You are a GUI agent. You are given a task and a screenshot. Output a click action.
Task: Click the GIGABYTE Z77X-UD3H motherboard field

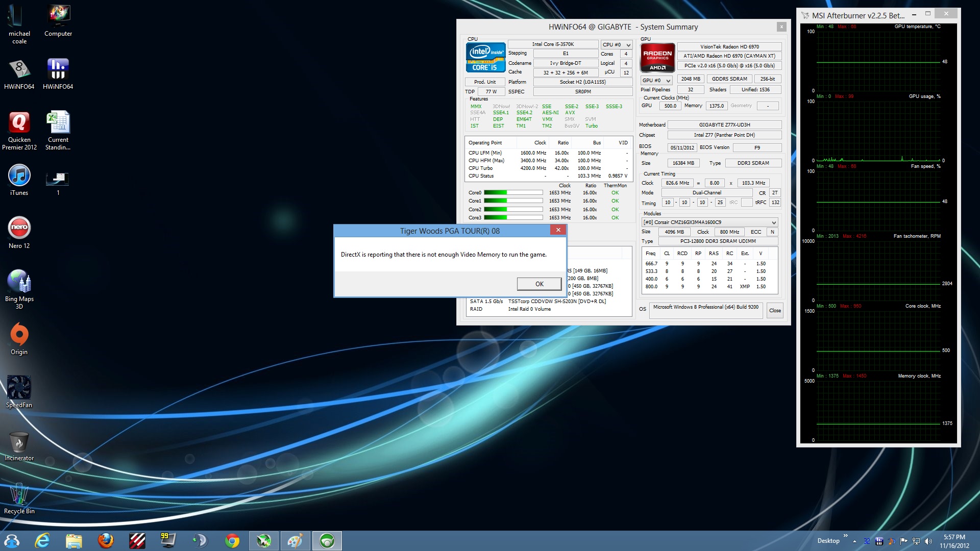pyautogui.click(x=724, y=125)
